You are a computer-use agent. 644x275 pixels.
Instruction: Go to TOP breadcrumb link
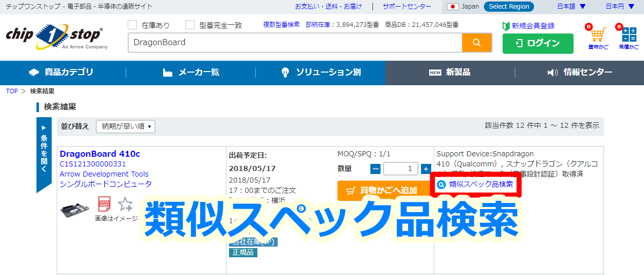[x=12, y=91]
